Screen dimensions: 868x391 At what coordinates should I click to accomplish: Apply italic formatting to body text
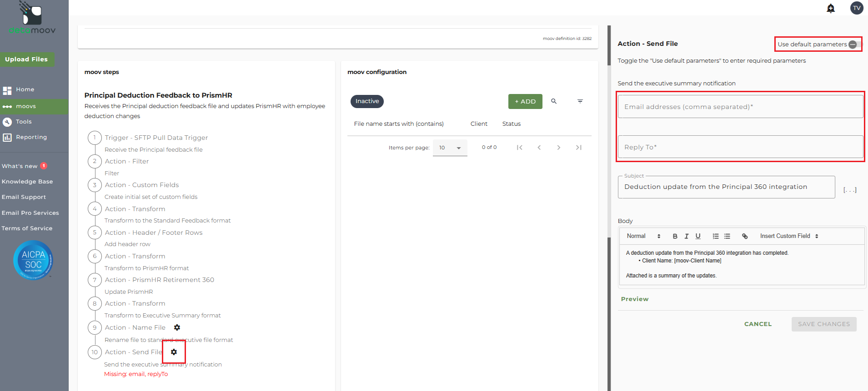pos(687,236)
